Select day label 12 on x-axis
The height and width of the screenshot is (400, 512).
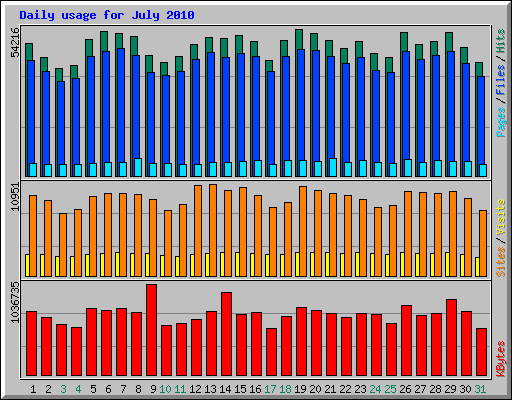pos(195,389)
